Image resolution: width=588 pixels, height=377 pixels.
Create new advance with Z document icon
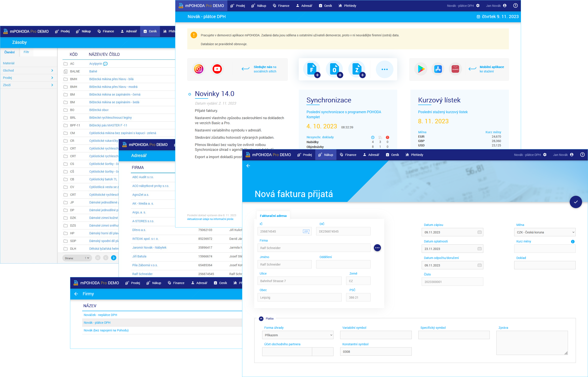tap(357, 69)
